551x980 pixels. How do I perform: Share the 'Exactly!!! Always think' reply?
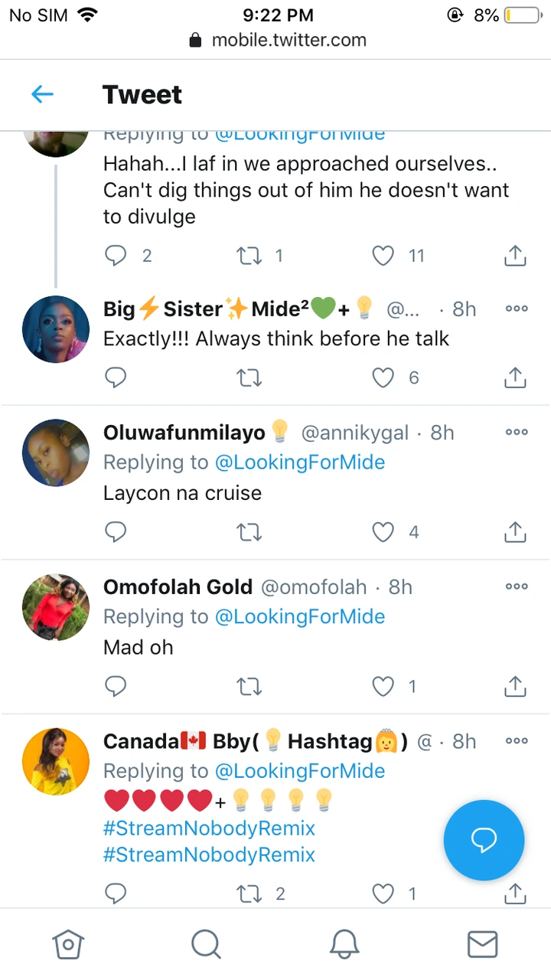point(516,377)
